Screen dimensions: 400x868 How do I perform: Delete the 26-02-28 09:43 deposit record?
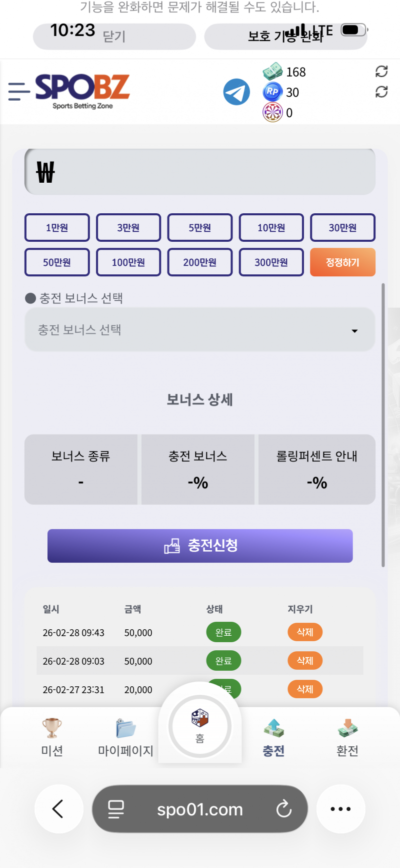[x=305, y=632]
